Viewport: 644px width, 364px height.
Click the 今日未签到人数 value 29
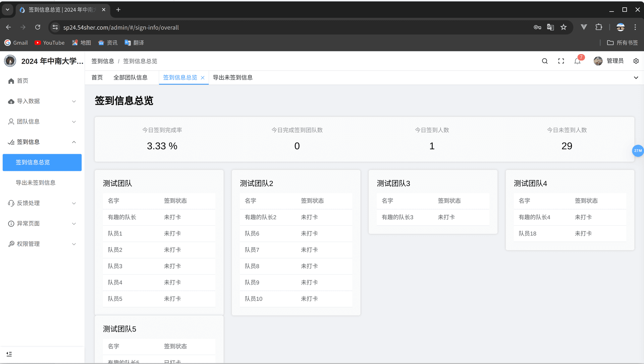pos(567,146)
